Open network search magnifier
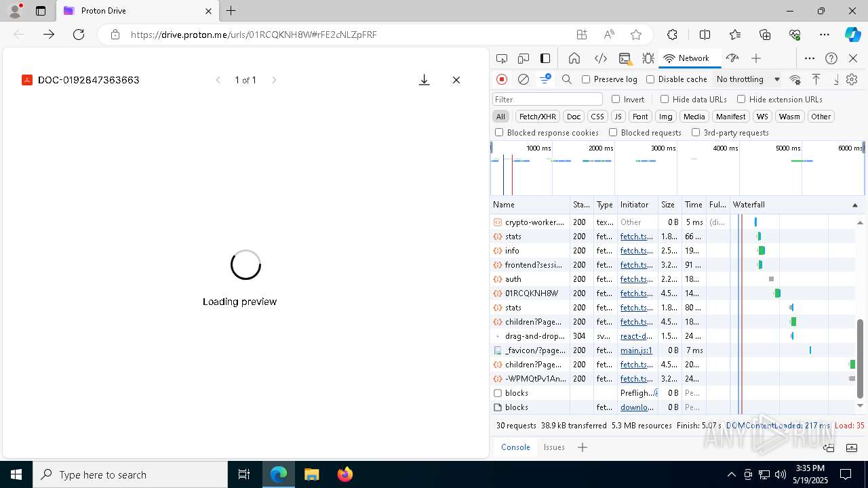This screenshot has height=488, width=868. [x=567, y=79]
